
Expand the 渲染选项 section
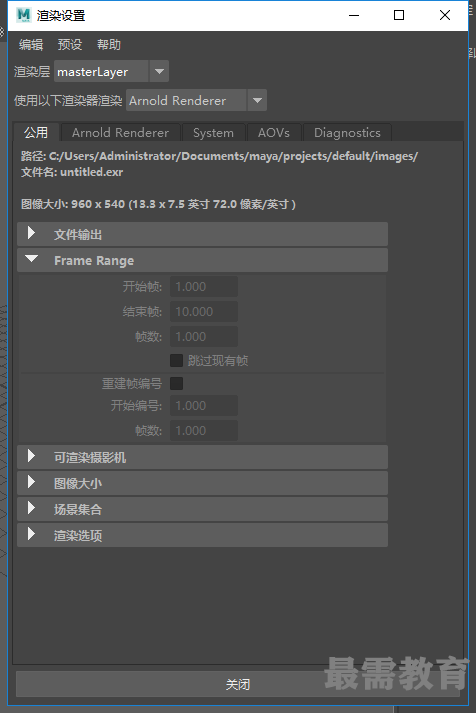202,535
